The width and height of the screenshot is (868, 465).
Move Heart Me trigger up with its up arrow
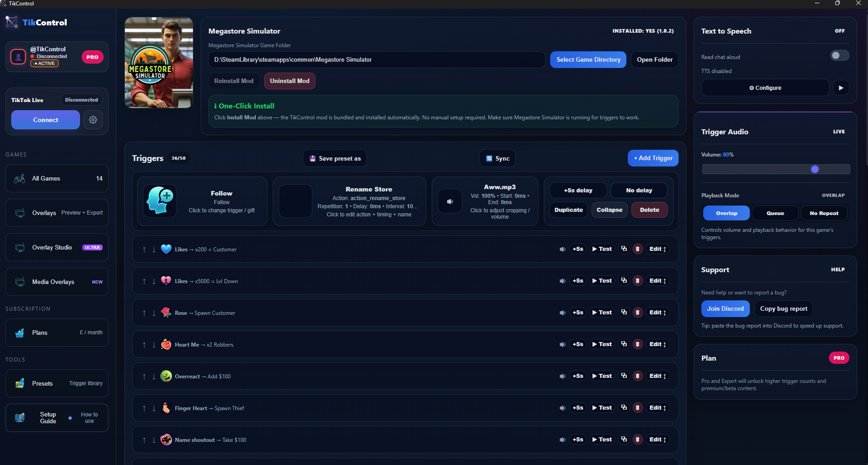point(144,345)
